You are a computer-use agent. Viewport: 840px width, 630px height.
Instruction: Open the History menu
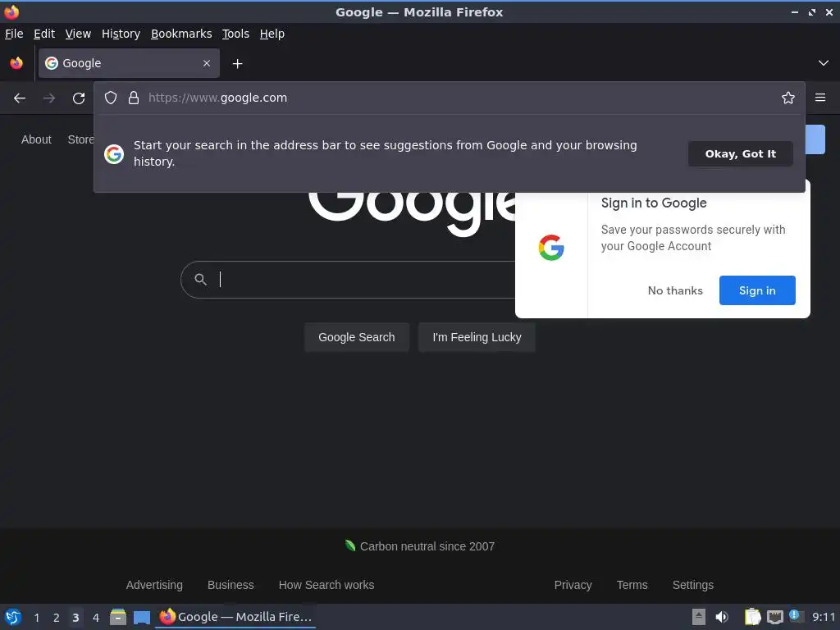coord(121,34)
